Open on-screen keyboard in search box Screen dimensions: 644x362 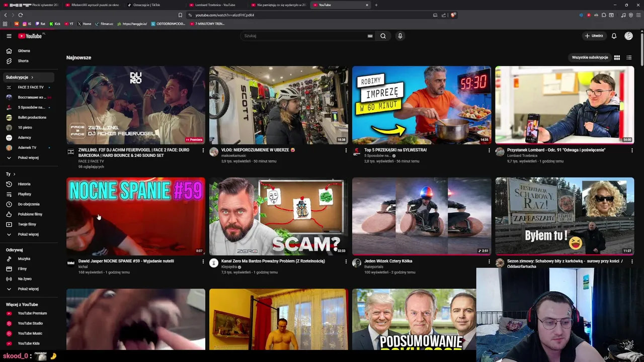370,36
